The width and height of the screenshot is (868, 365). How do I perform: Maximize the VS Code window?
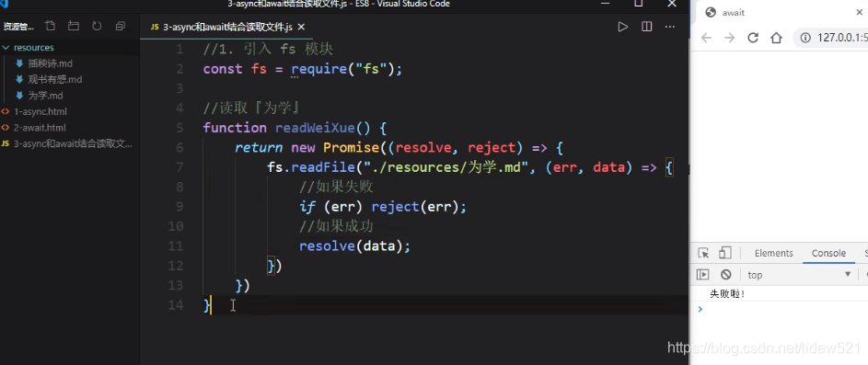638,4
